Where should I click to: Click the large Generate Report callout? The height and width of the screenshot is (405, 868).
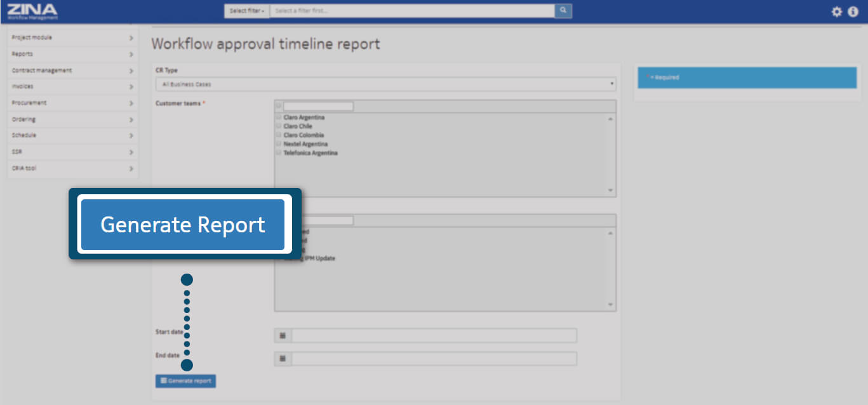[183, 225]
